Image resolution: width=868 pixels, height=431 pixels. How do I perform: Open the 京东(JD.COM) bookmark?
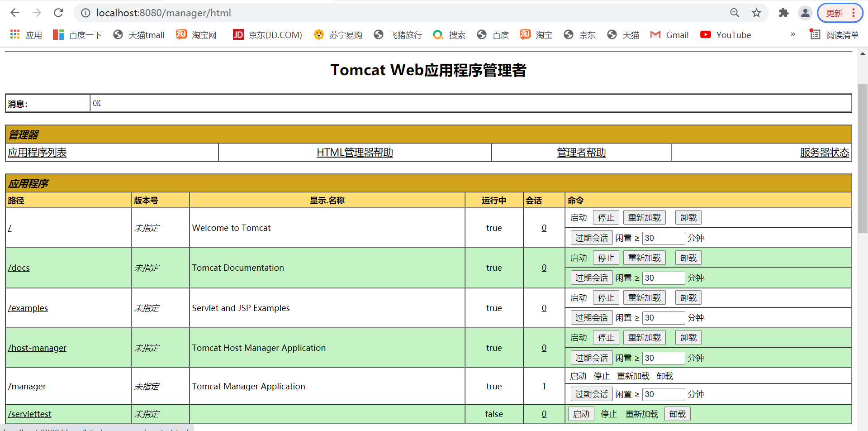click(267, 35)
